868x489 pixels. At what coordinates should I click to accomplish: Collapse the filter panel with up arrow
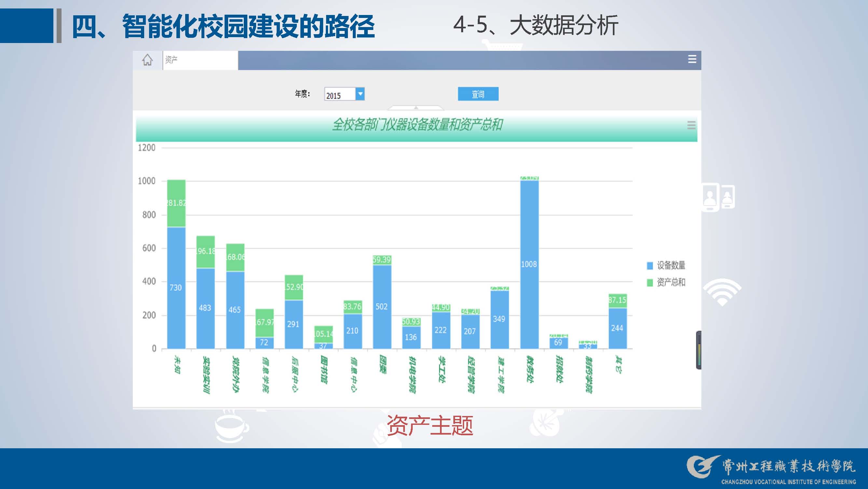(x=416, y=108)
